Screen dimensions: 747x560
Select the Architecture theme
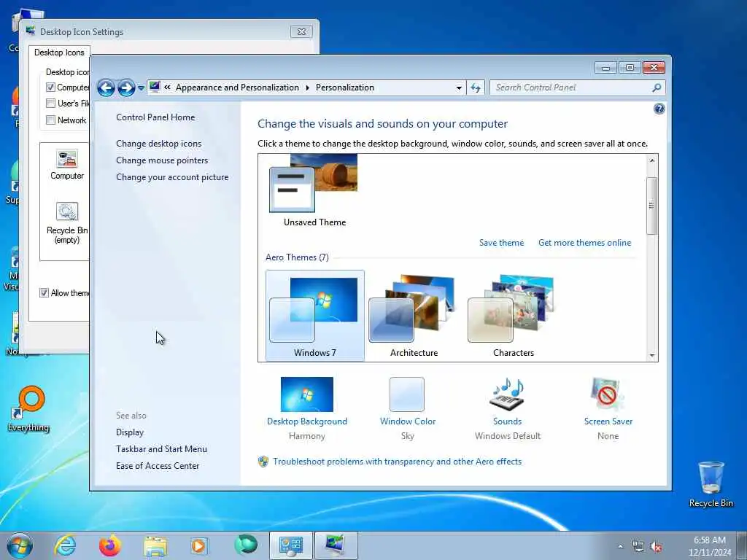[x=414, y=316]
